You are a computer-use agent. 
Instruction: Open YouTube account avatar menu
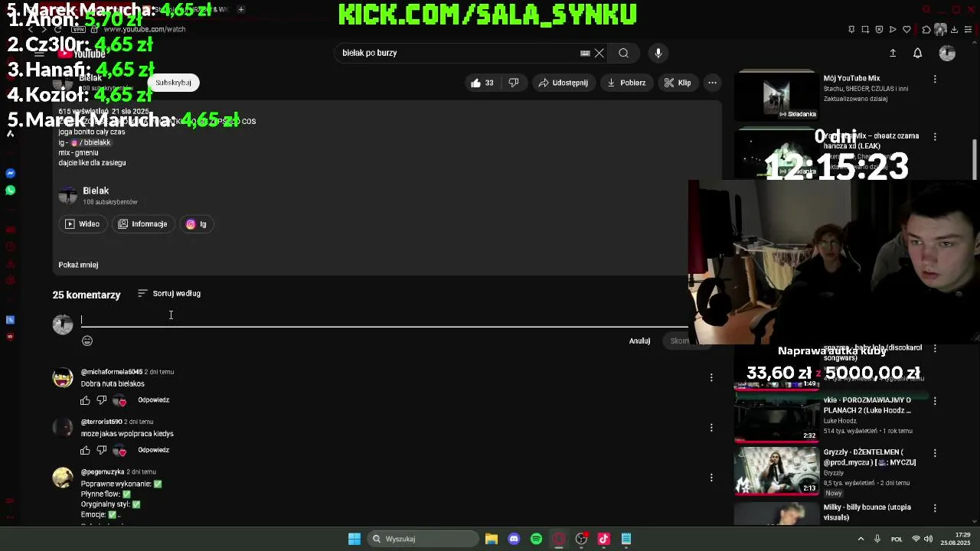[947, 53]
